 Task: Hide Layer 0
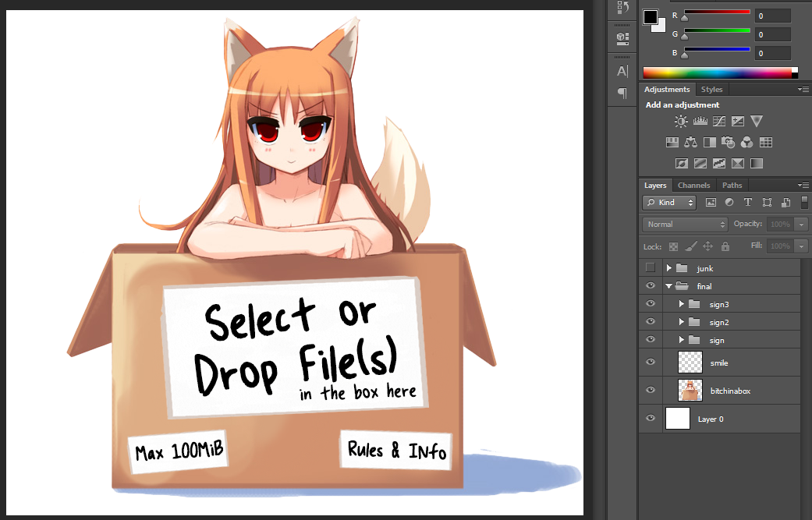point(651,418)
